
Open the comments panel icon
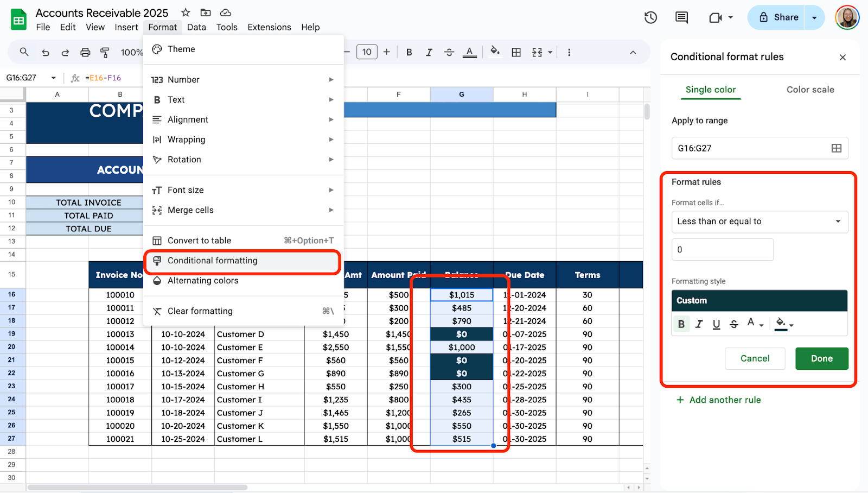pos(681,17)
